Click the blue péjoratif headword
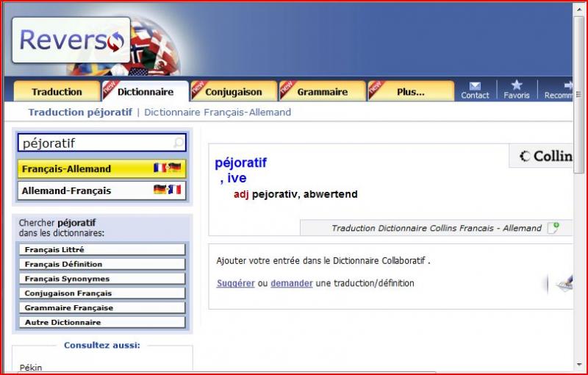The width and height of the screenshot is (588, 375). [x=240, y=162]
